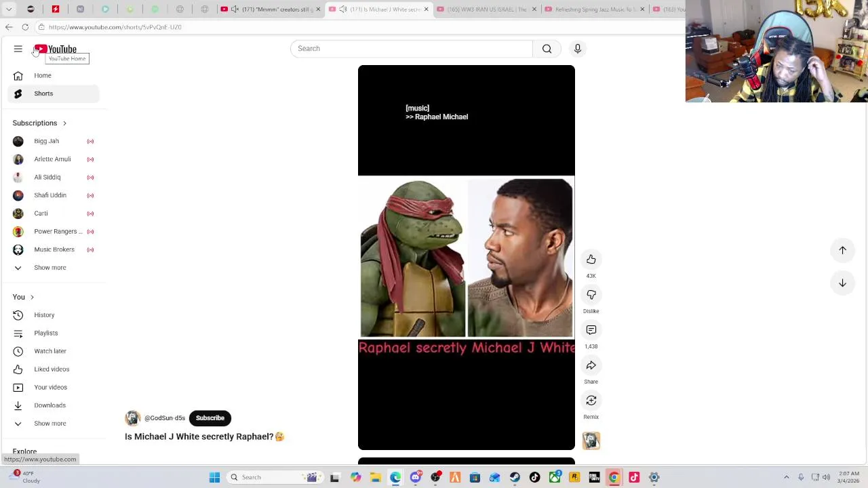868x488 pixels.
Task: Like the Short (43K thumbs up)
Action: pos(591,260)
